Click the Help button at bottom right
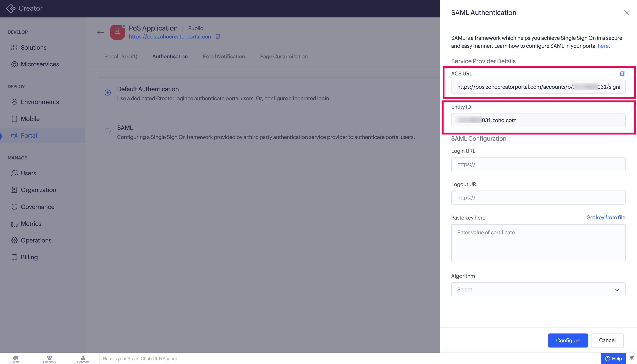The width and height of the screenshot is (637, 364). 613,359
